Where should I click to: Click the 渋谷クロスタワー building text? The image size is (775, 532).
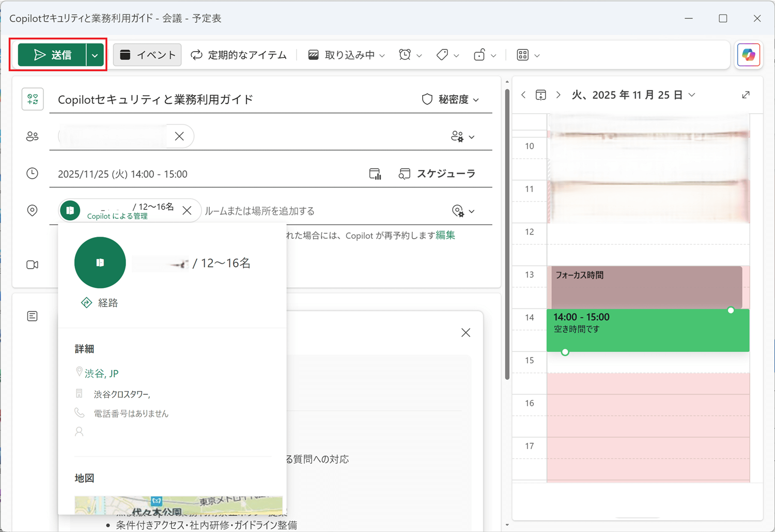pos(122,395)
